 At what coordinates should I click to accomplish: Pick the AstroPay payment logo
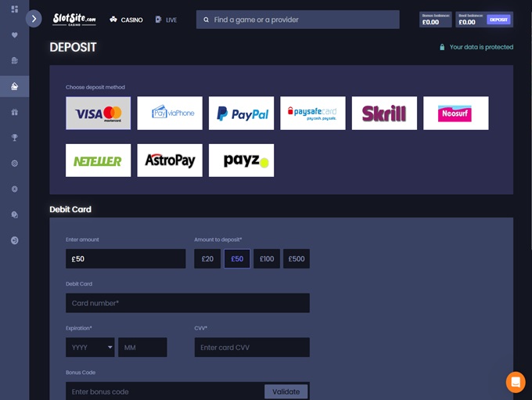click(170, 160)
